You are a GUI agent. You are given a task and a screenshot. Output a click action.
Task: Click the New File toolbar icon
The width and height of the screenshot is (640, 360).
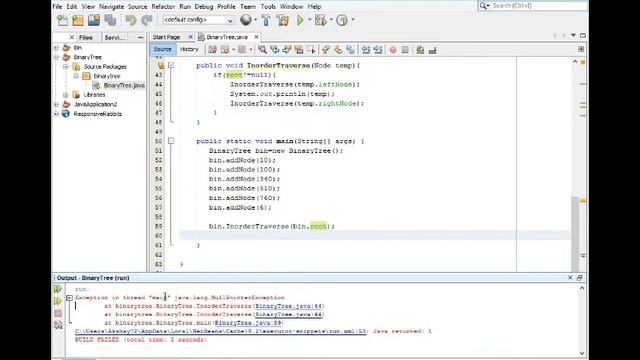pos(62,20)
